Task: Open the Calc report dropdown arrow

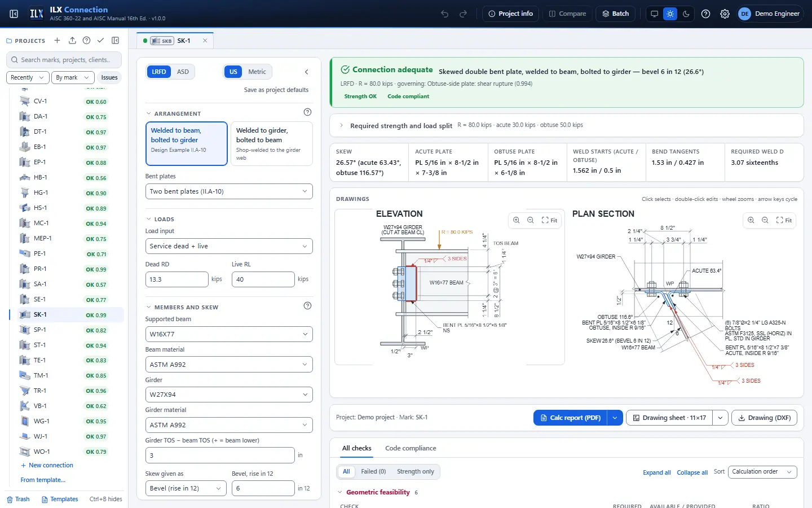Action: click(615, 418)
